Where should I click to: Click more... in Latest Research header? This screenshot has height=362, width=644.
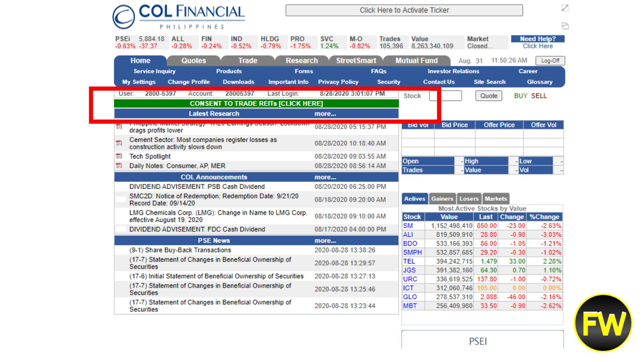325,114
